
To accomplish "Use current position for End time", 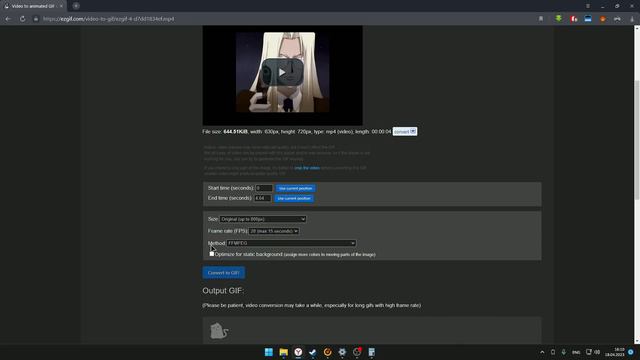I will tap(294, 198).
